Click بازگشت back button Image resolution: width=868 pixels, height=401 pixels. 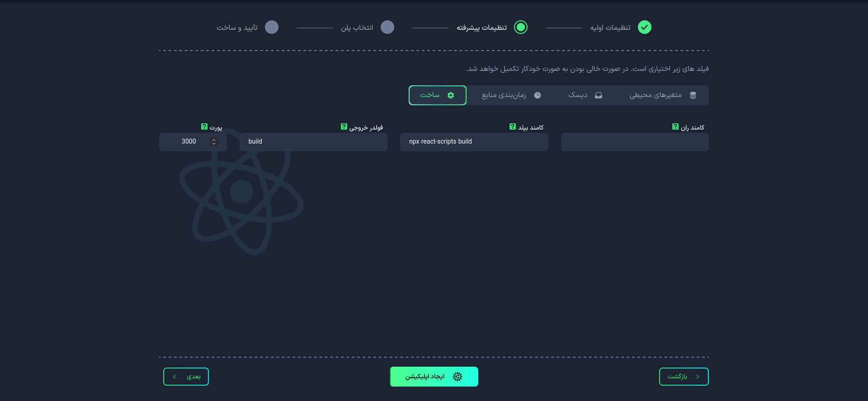click(x=684, y=377)
